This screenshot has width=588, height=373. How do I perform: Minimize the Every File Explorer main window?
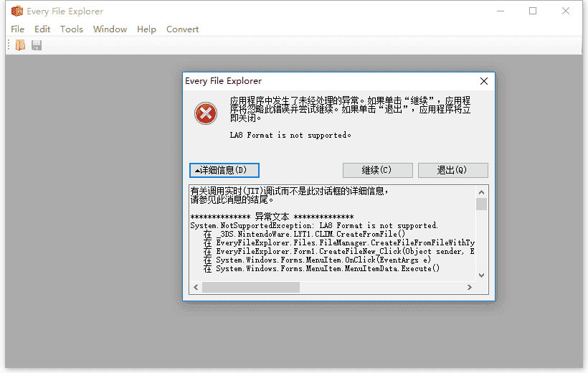(x=501, y=11)
